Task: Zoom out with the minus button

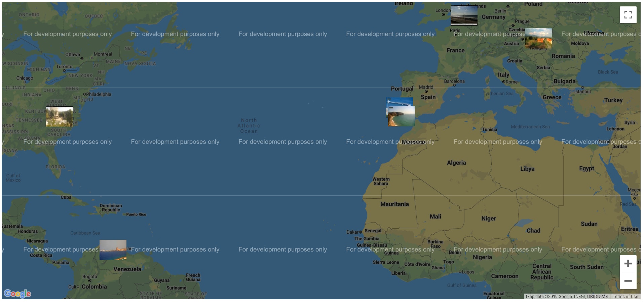Action: click(x=628, y=281)
